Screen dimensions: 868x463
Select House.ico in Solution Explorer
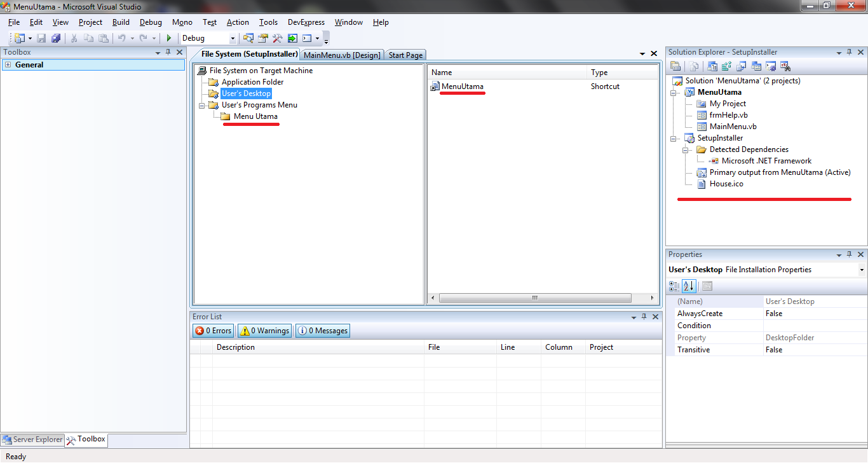pyautogui.click(x=726, y=184)
